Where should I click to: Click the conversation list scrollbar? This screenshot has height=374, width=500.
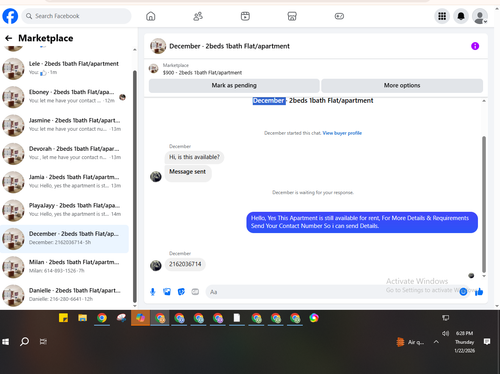[135, 187]
